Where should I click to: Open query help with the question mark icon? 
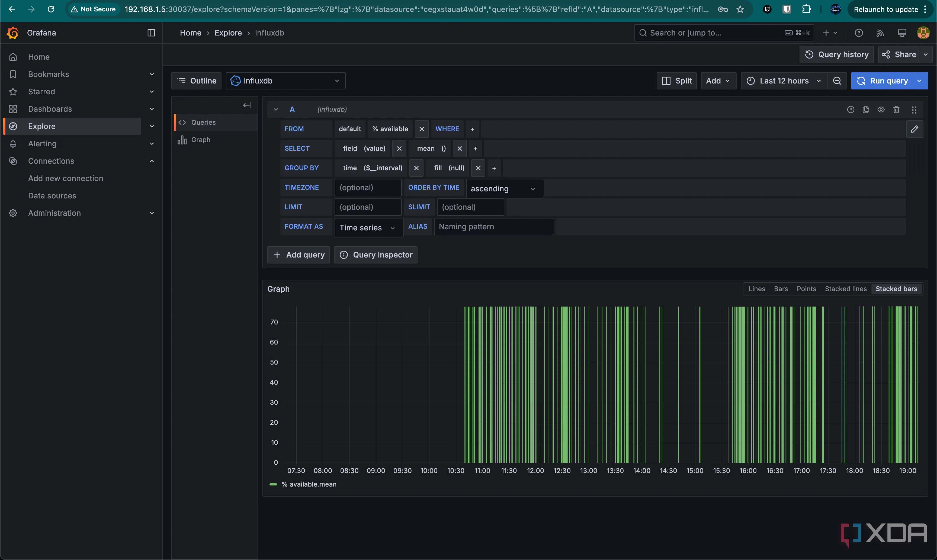(x=851, y=110)
